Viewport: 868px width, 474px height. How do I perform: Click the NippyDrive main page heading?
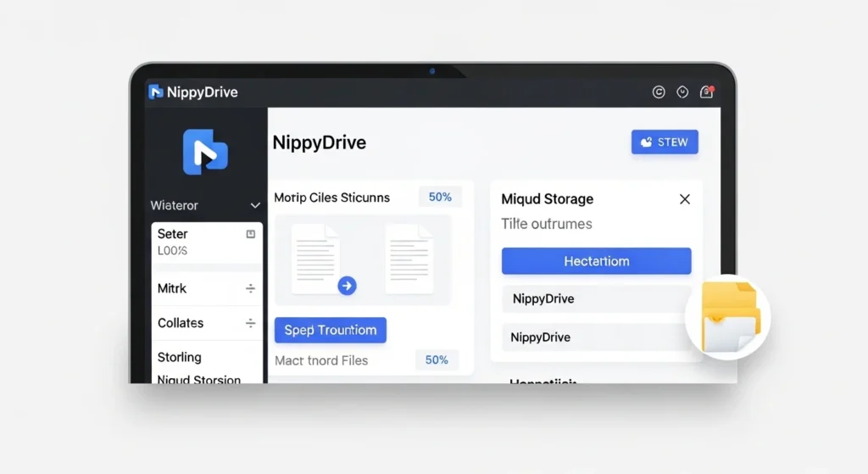[320, 142]
